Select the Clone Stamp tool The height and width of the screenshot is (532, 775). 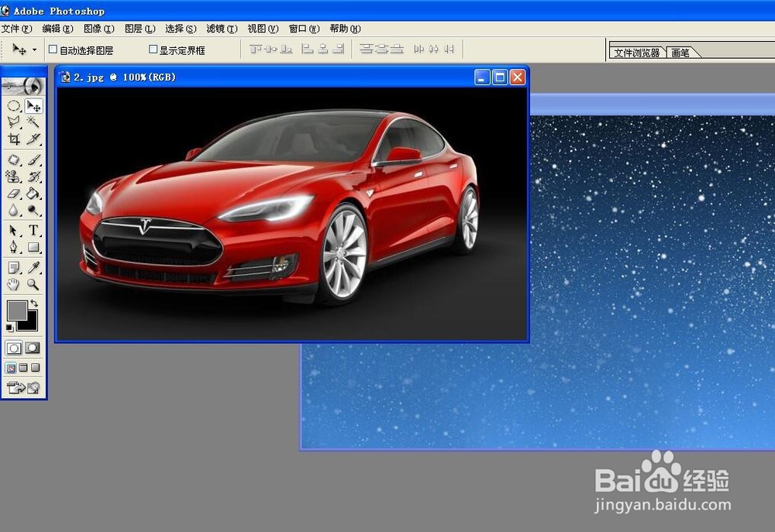pyautogui.click(x=14, y=177)
